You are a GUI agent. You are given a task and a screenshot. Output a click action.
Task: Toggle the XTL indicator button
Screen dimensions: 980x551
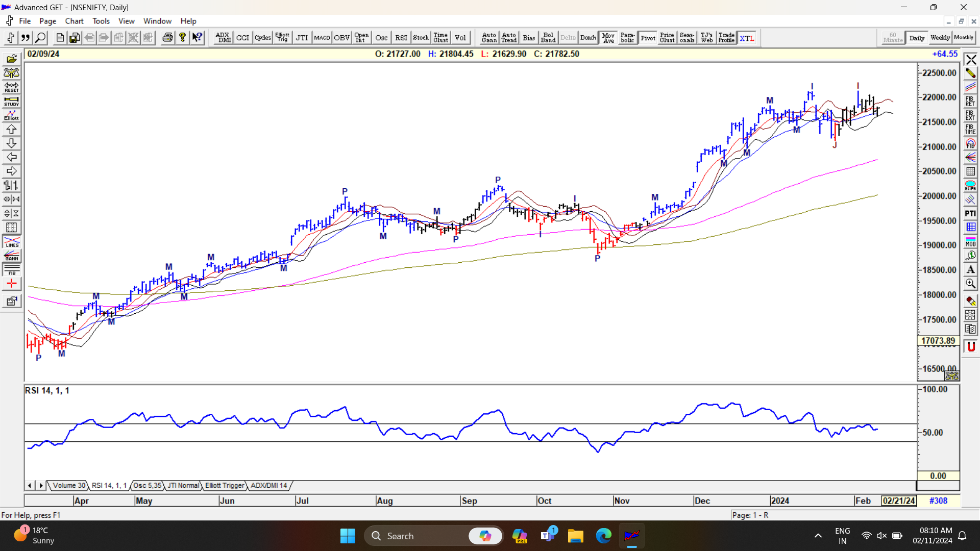(747, 38)
